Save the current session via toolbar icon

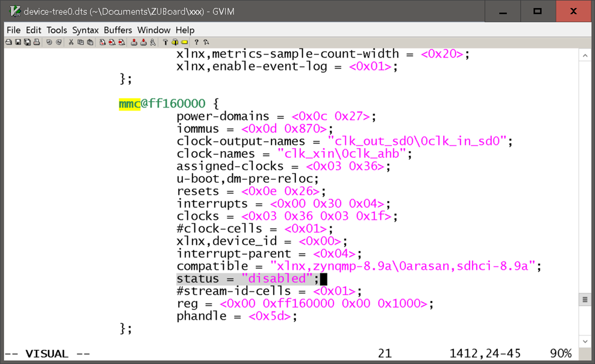(x=144, y=42)
